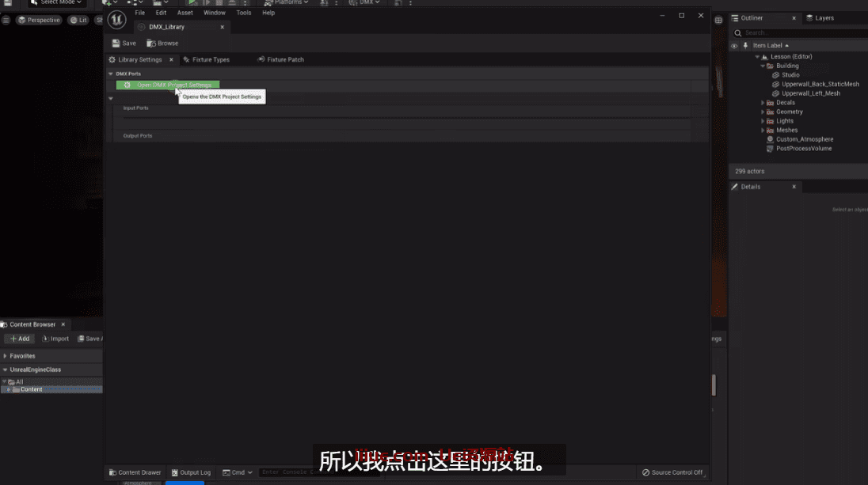The width and height of the screenshot is (868, 485).
Task: Click the Outliner search field
Action: coord(800,32)
